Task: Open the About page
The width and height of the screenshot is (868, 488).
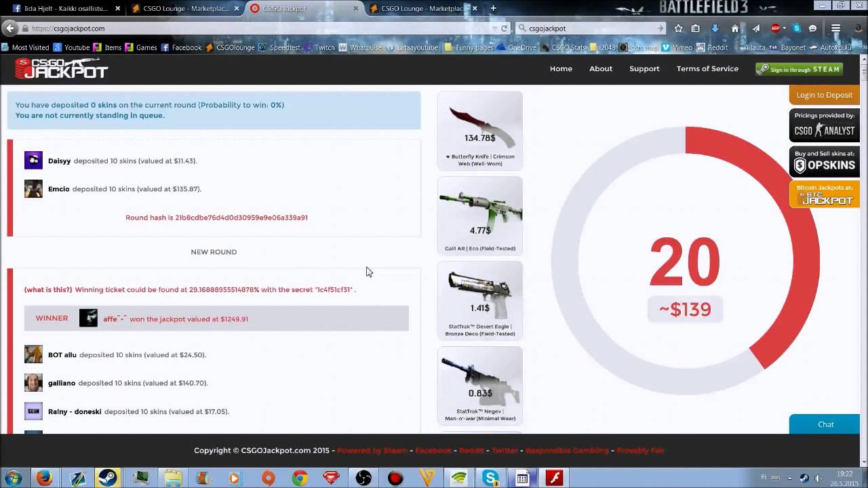Action: (x=601, y=68)
